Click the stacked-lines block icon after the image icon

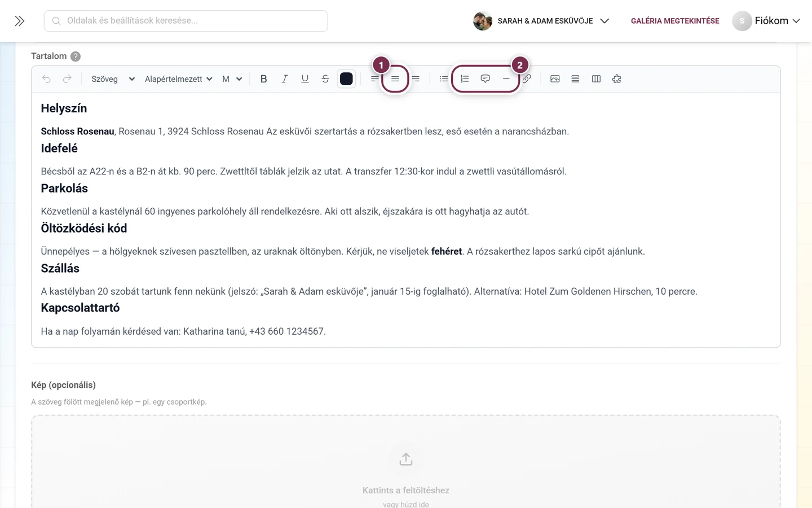click(x=575, y=79)
